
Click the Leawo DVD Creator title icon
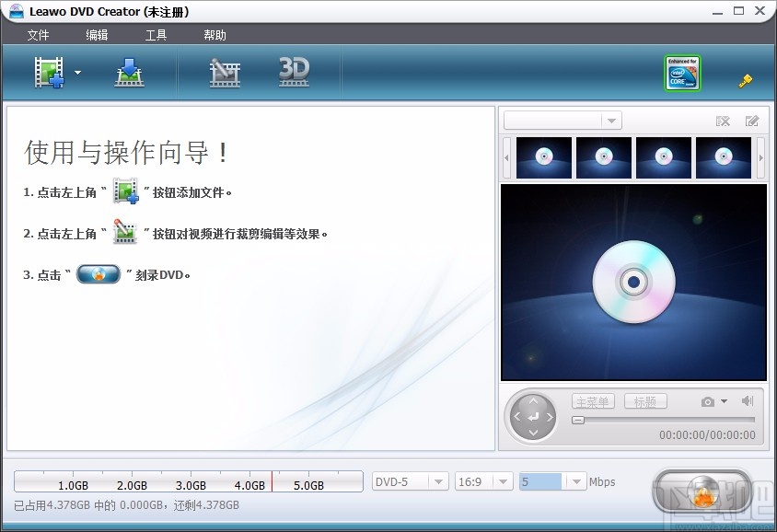16,11
